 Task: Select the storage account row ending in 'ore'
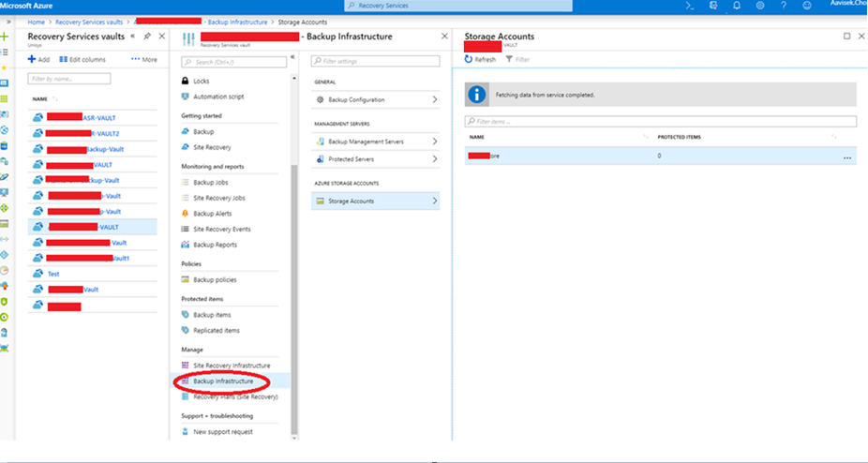pyautogui.click(x=661, y=157)
